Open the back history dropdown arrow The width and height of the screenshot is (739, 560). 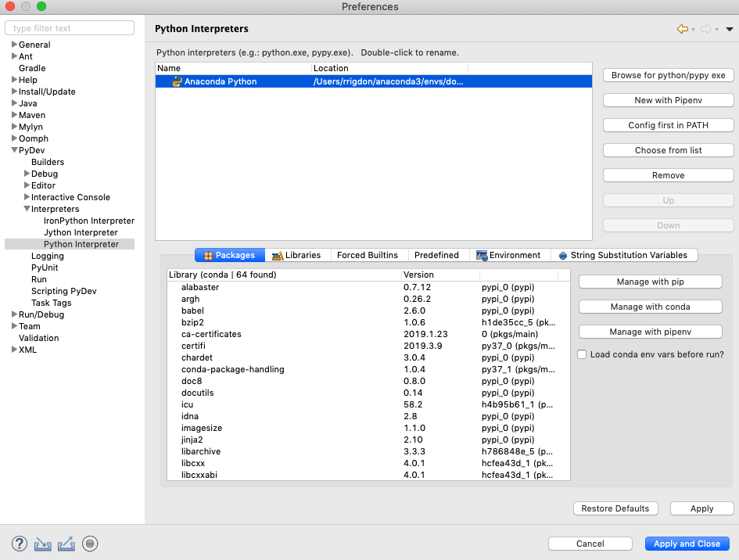pos(693,30)
